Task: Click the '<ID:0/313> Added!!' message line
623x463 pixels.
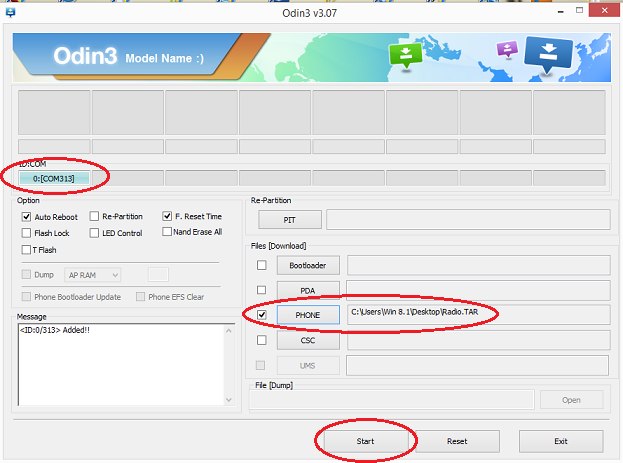Action: point(55,330)
